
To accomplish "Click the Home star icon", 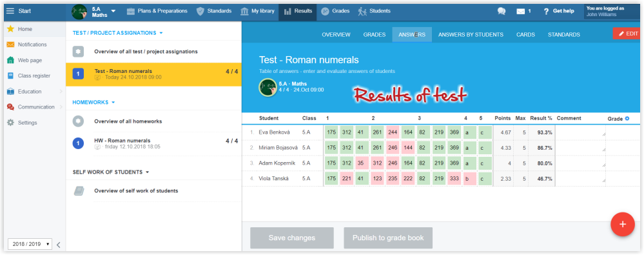I will (x=11, y=29).
